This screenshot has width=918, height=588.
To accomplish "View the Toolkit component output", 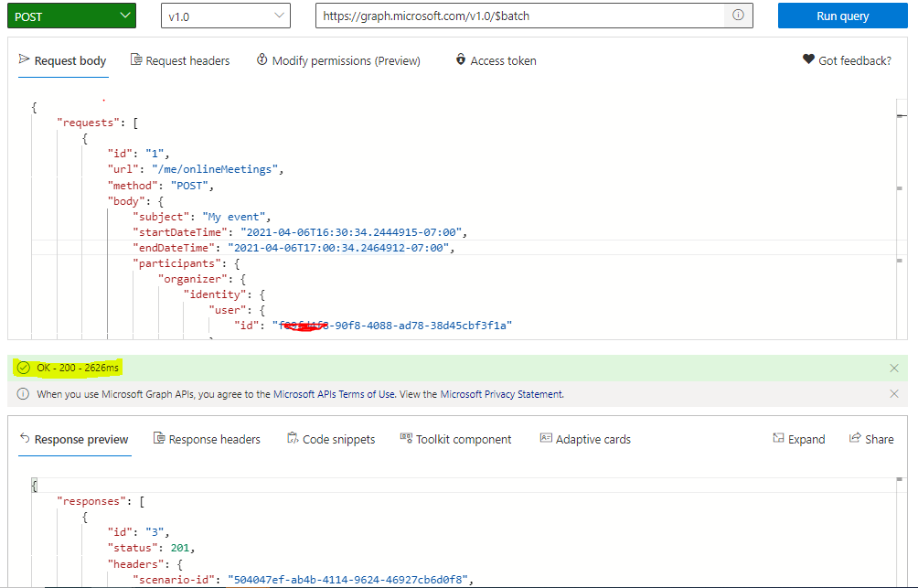I will tap(455, 439).
